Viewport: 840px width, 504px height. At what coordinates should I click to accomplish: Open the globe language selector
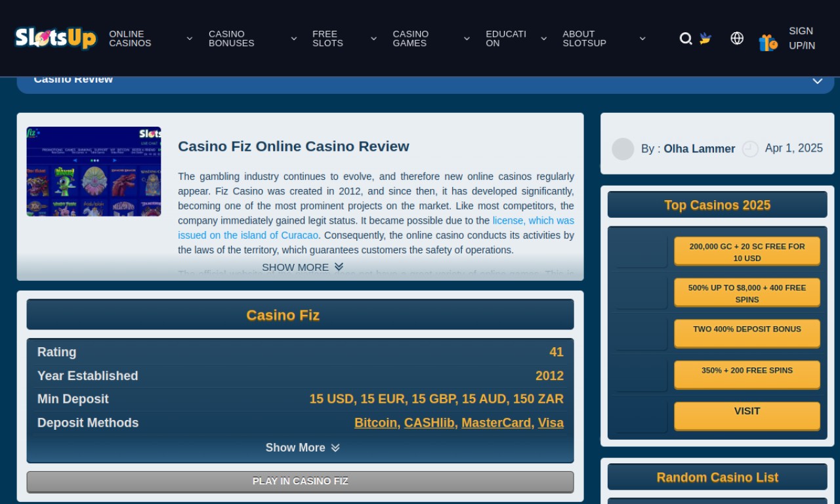pos(737,38)
